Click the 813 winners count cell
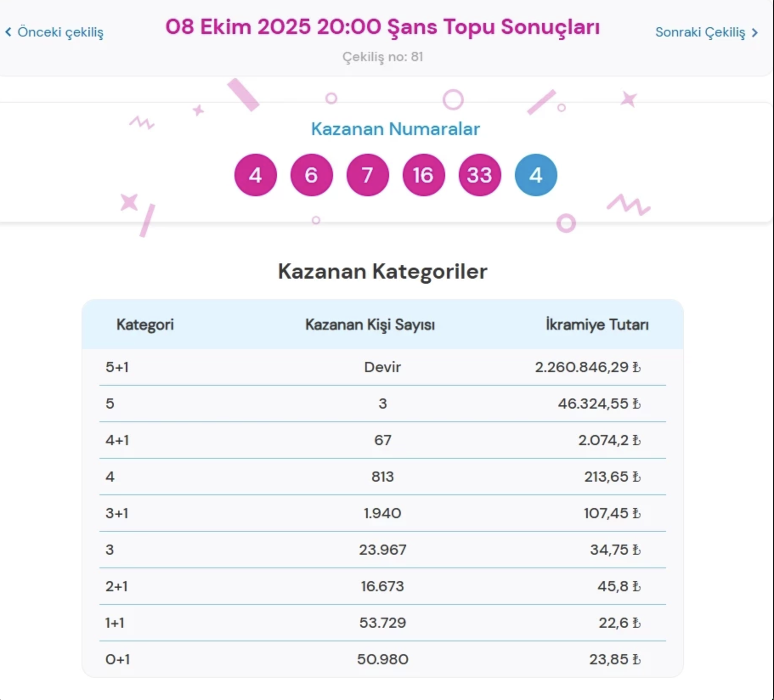 [x=382, y=477]
